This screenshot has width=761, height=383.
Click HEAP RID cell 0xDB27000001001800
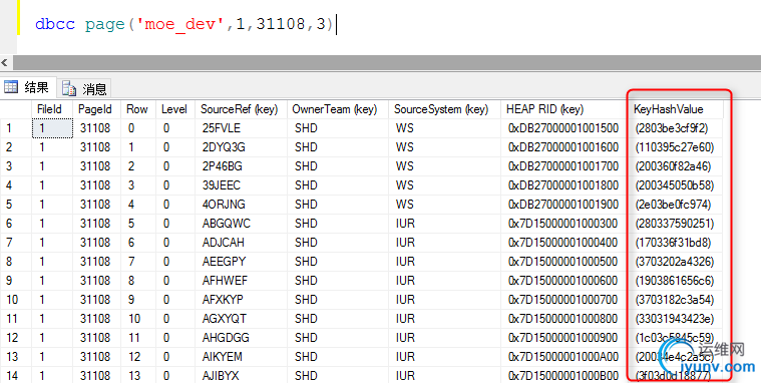[563, 185]
